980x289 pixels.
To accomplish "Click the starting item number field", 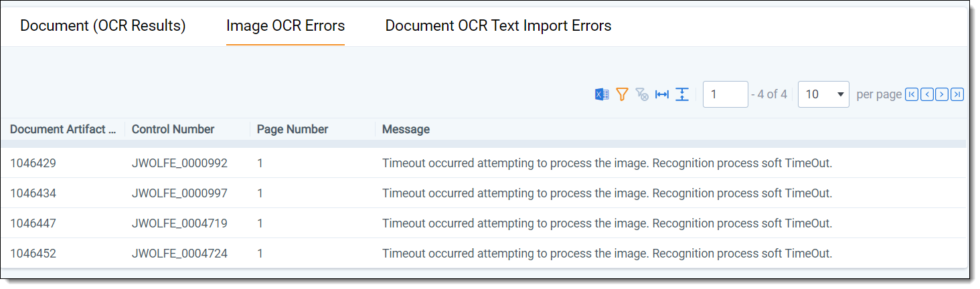I will click(x=725, y=95).
